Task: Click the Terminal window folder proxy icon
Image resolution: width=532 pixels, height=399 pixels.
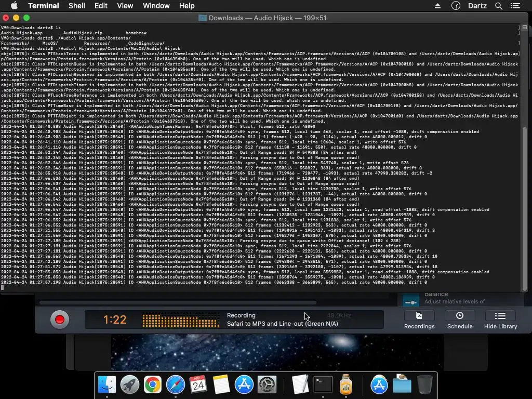Action: pyautogui.click(x=203, y=18)
